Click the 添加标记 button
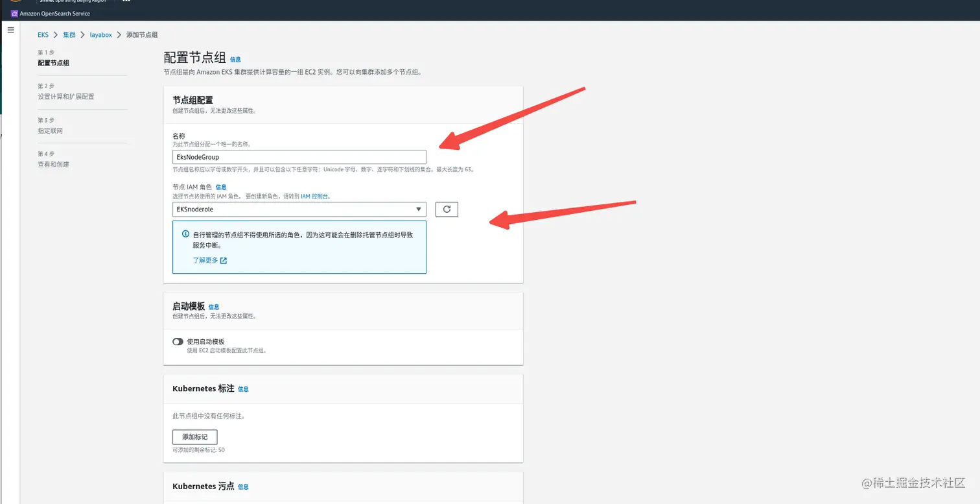The width and height of the screenshot is (980, 504). click(194, 437)
